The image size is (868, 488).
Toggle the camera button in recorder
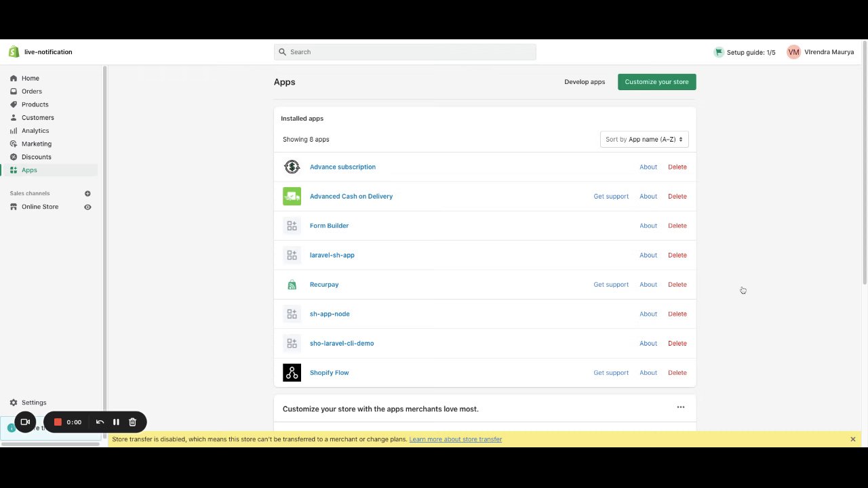click(x=25, y=422)
